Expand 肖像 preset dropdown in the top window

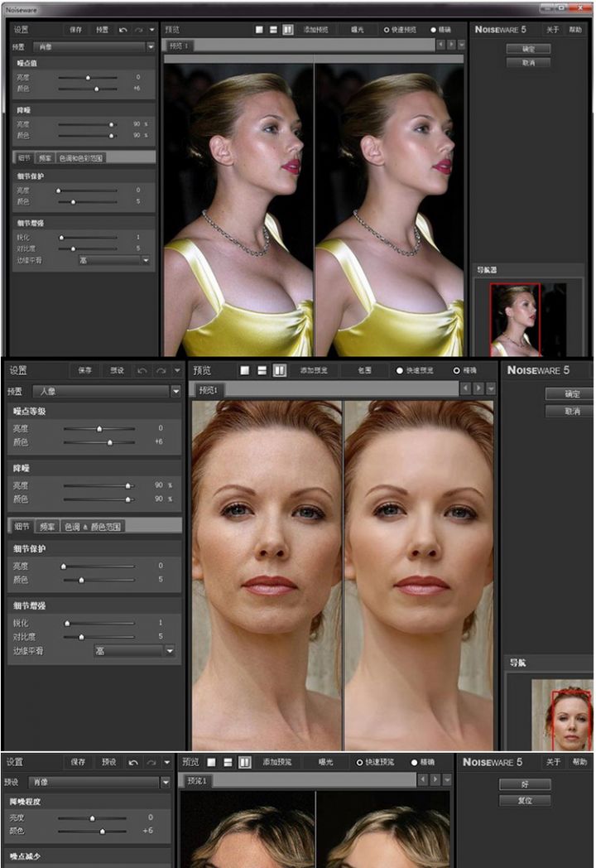tap(150, 47)
